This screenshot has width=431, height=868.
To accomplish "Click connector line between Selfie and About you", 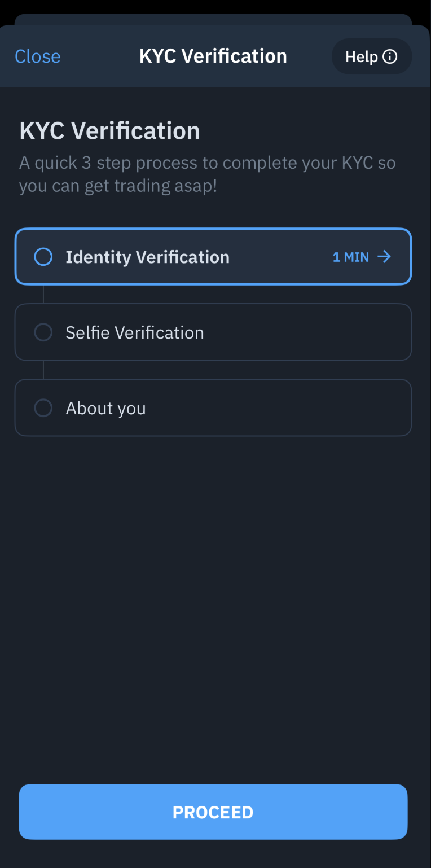I will [x=43, y=370].
